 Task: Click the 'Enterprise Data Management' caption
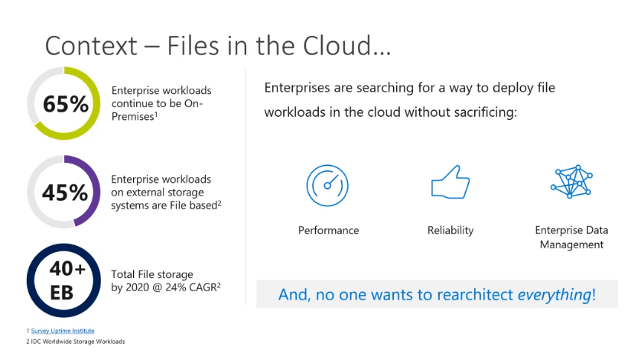(571, 237)
